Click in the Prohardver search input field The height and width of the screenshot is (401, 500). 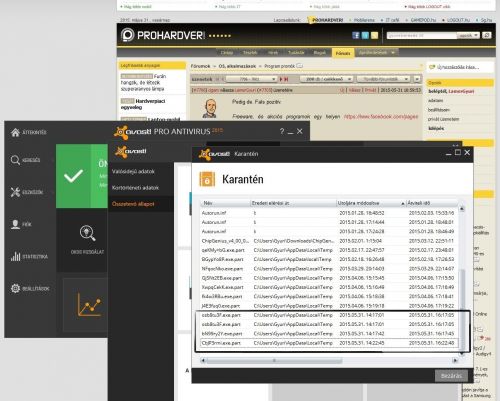pyautogui.click(x=421, y=35)
